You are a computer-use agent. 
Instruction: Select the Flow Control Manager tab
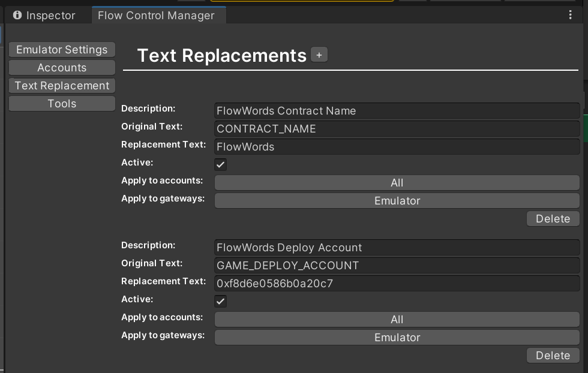(157, 16)
